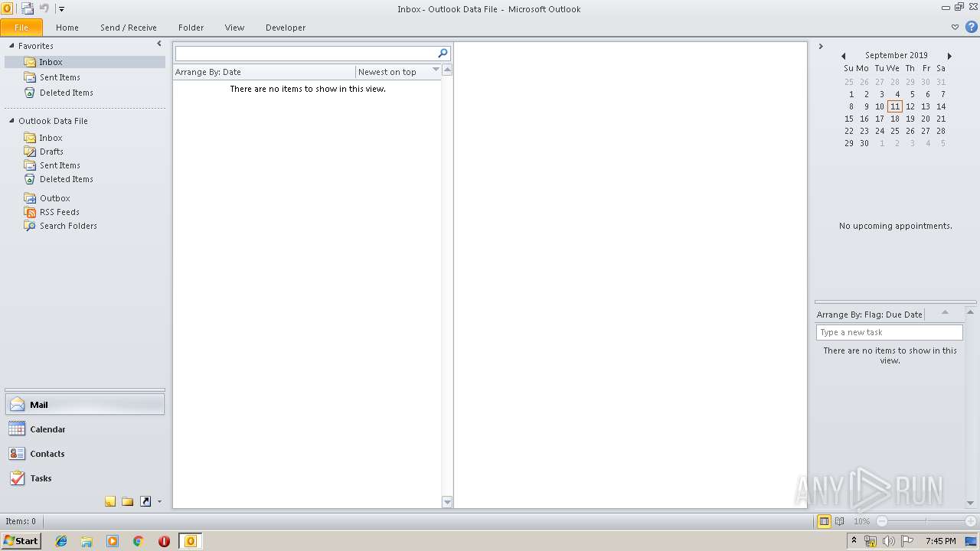Select September 20 in date navigator

coord(926,119)
